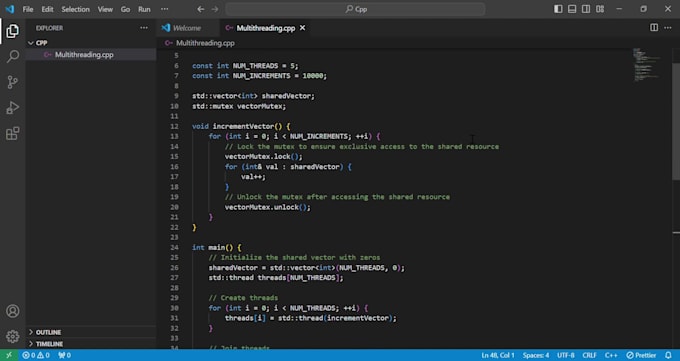Click the '// Create threads' comment
680x361 pixels.
click(x=243, y=298)
